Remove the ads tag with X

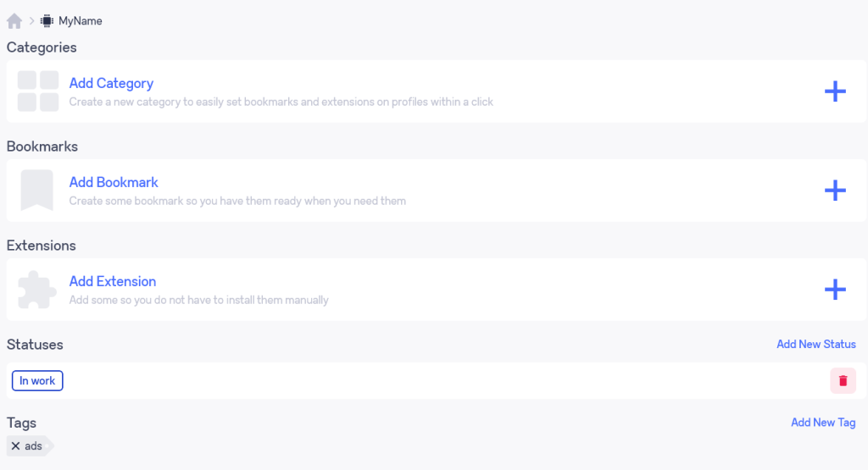click(15, 445)
